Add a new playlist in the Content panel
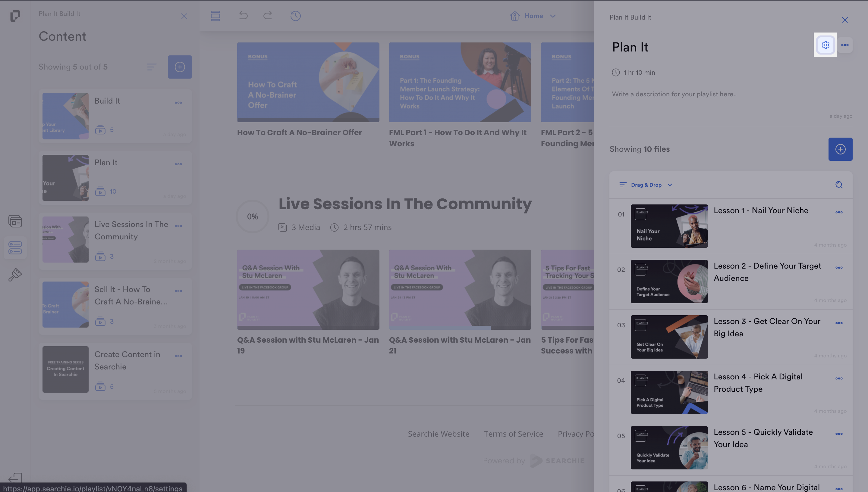 click(x=180, y=67)
